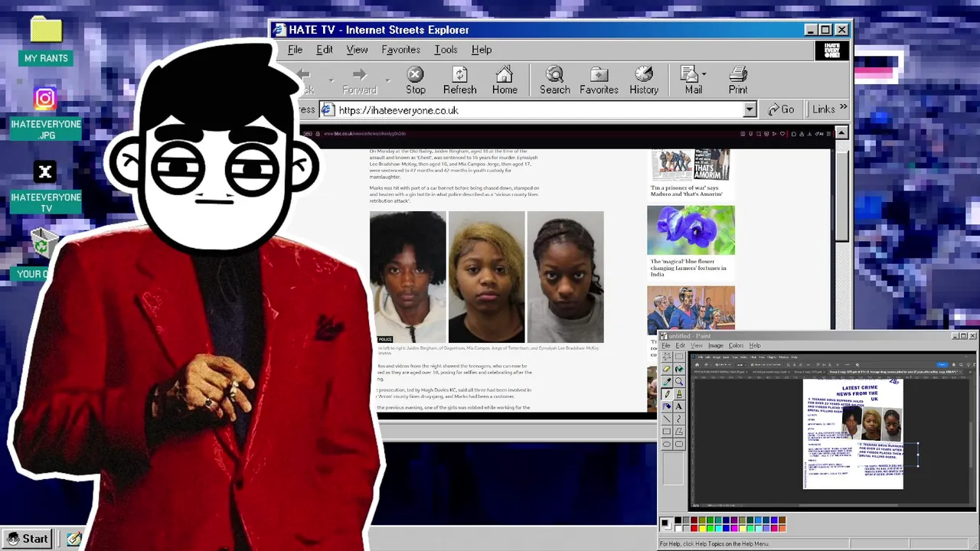The width and height of the screenshot is (980, 551).
Task: Go to Home in the browser toolbar
Action: coord(505,80)
